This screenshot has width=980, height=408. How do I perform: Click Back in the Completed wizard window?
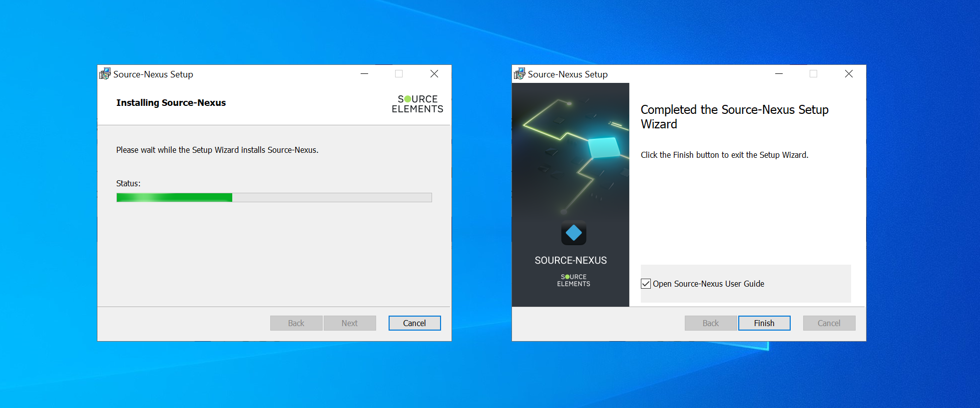[x=710, y=323]
